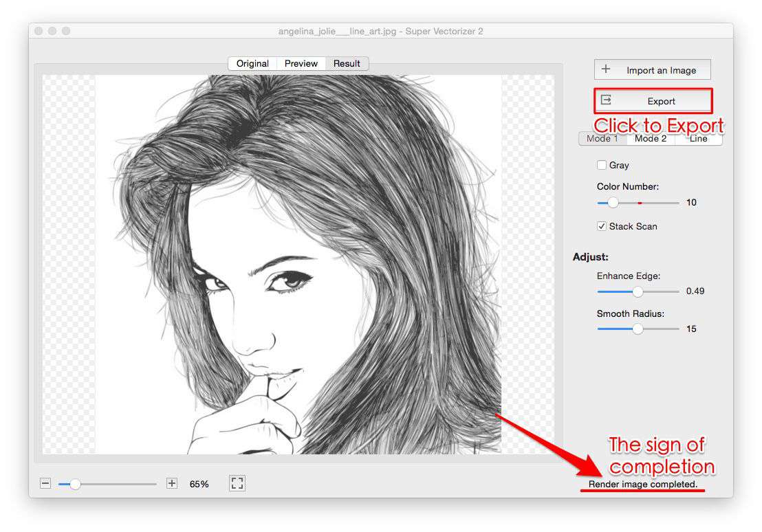This screenshot has width=762, height=532.
Task: Click the zoom level slider handle
Action: coord(74,483)
